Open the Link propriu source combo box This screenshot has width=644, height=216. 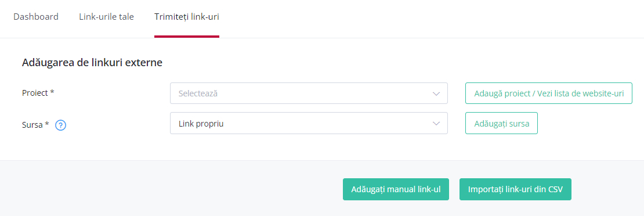tap(309, 123)
